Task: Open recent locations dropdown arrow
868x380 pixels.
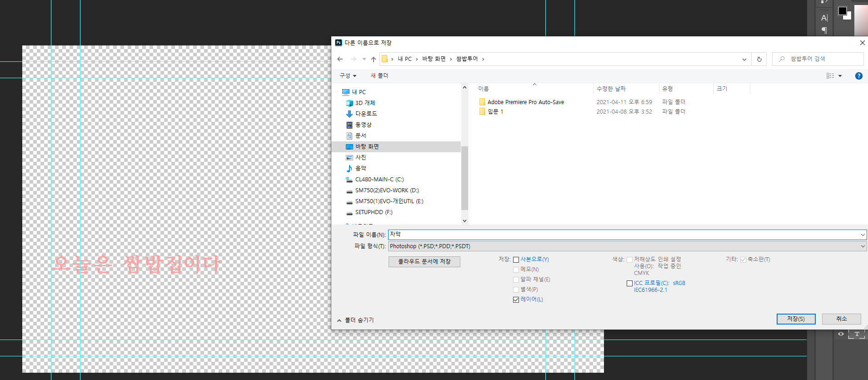Action: (364, 59)
